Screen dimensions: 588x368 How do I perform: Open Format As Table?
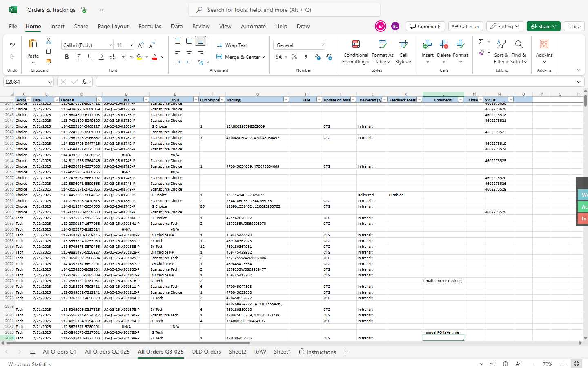383,52
